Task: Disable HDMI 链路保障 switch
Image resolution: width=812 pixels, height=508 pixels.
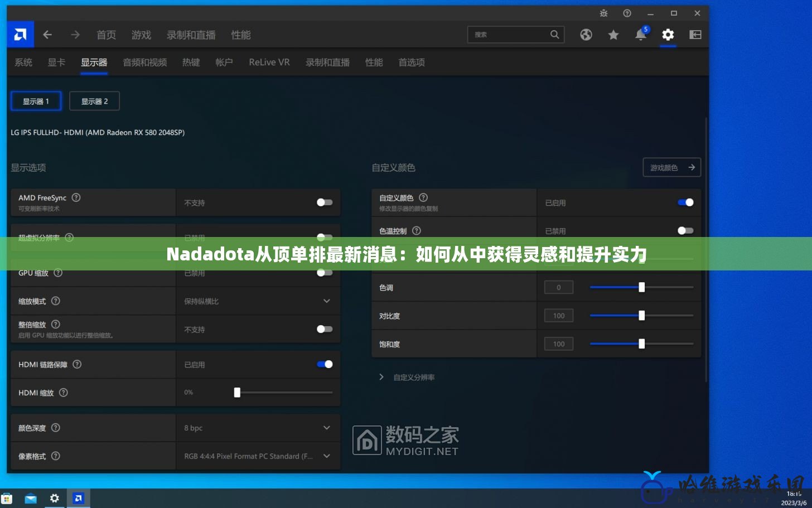Action: coord(325,364)
